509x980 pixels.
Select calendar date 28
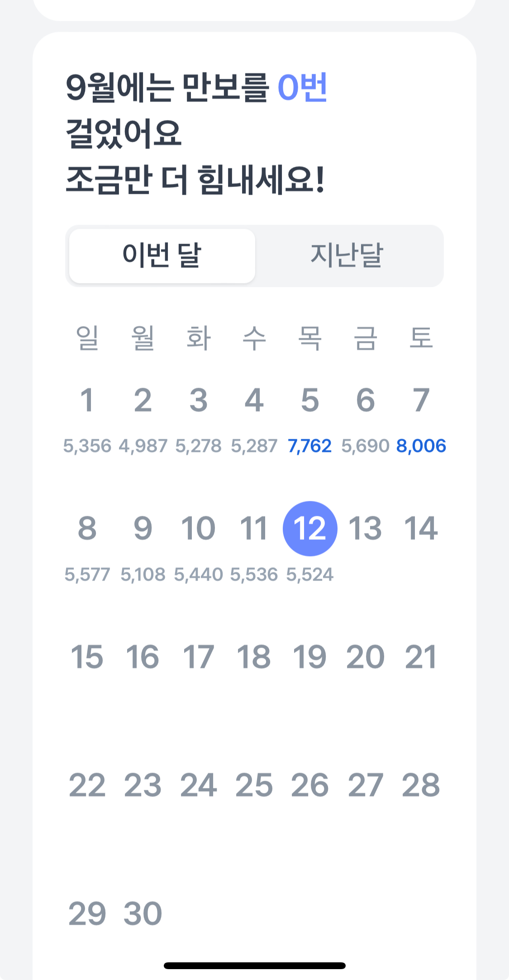pyautogui.click(x=421, y=785)
